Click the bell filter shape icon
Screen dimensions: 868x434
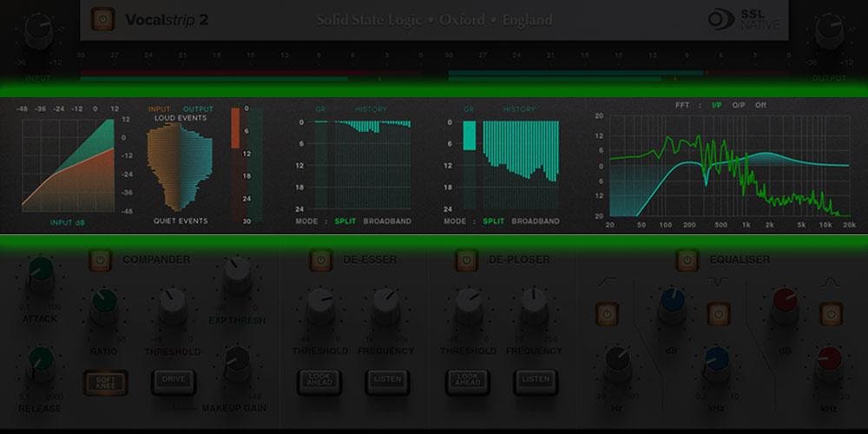coord(832,283)
